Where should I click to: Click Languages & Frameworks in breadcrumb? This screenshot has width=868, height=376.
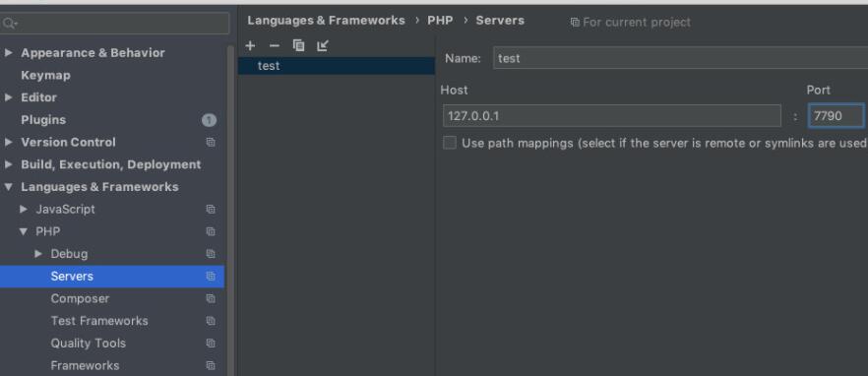click(x=326, y=21)
